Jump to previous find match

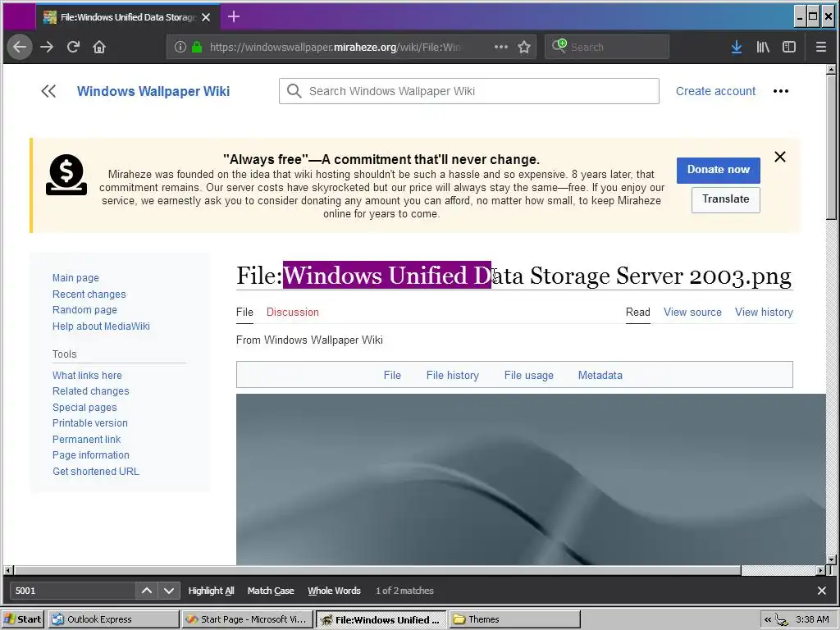(146, 591)
